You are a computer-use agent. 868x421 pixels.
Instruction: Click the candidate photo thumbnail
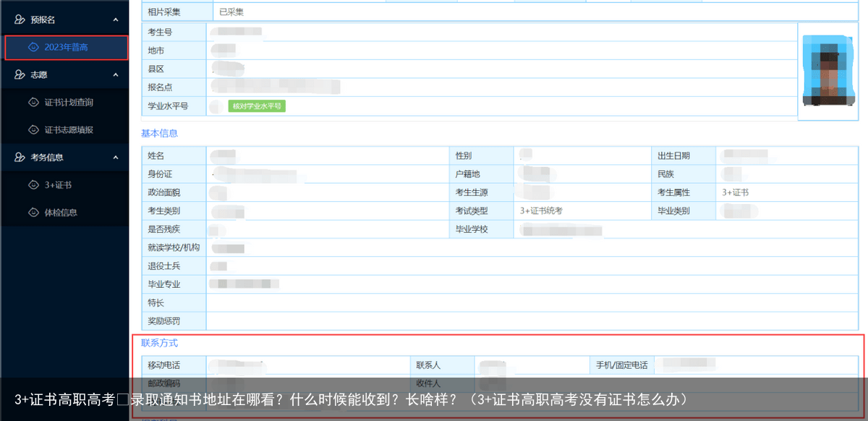(827, 69)
